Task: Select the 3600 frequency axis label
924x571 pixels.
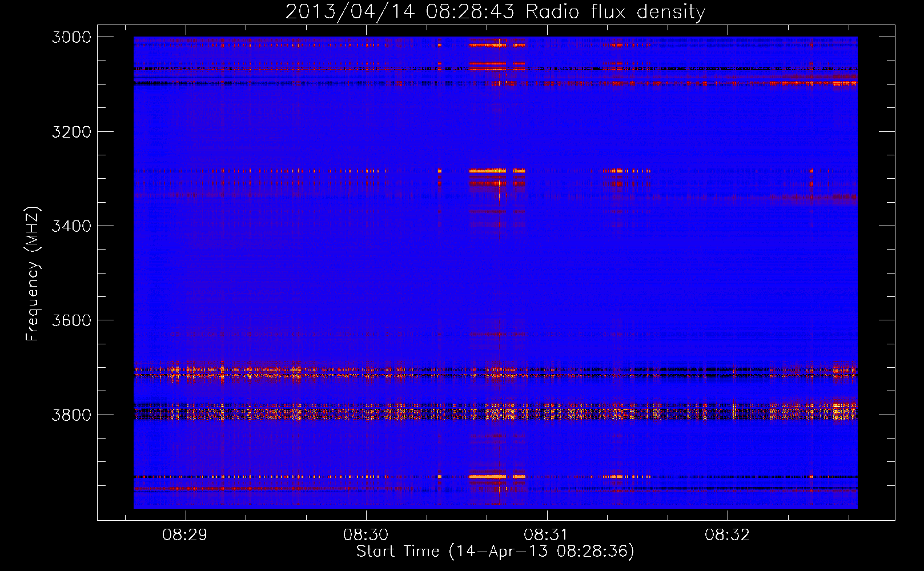Action: click(x=71, y=320)
